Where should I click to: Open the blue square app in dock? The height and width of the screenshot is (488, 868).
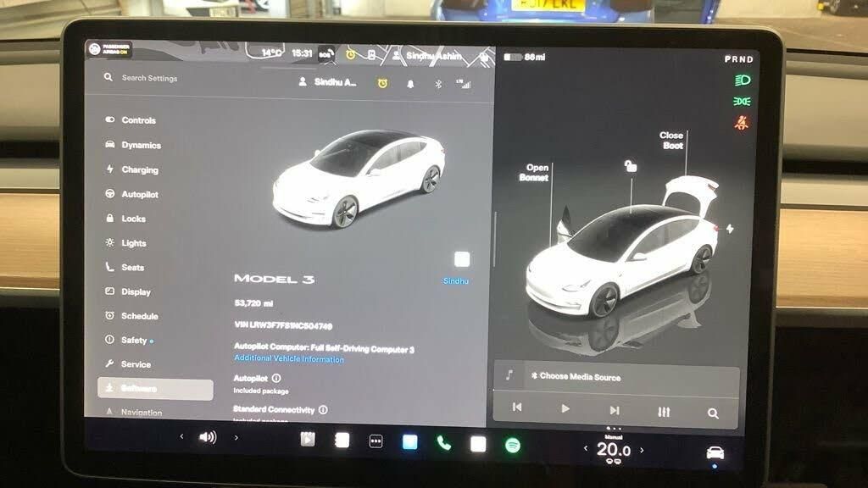point(410,442)
